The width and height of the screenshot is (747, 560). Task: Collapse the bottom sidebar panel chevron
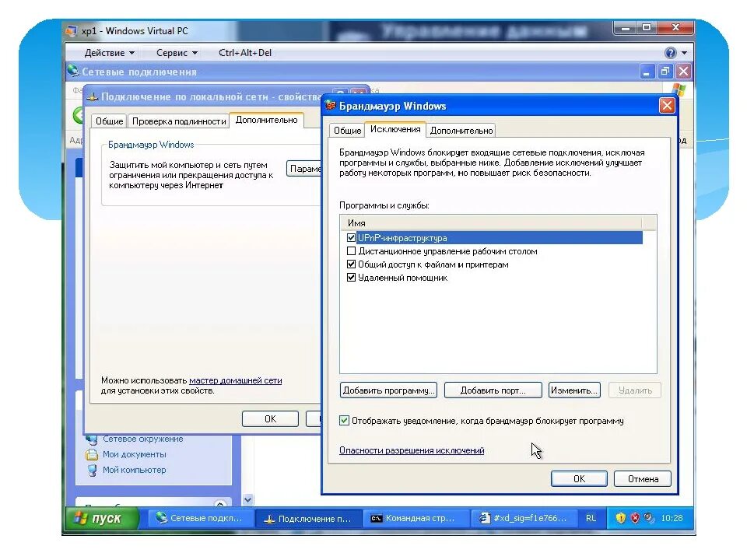(x=220, y=504)
